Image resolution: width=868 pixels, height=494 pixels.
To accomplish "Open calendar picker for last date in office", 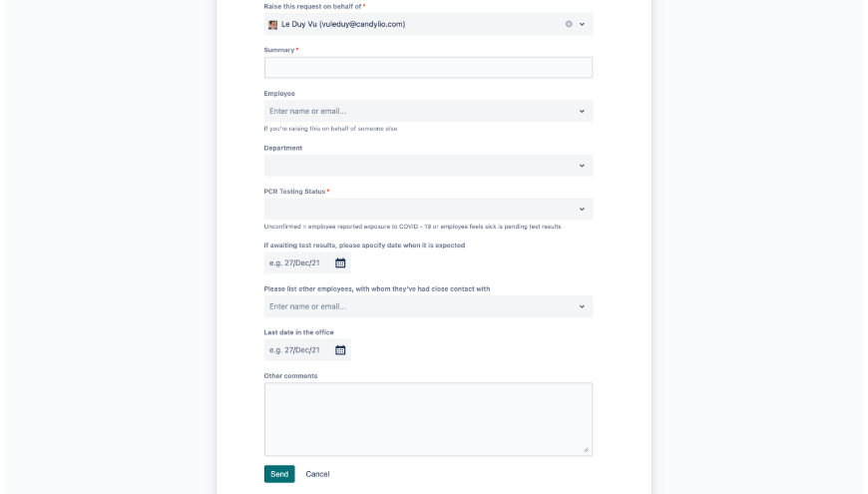I will pyautogui.click(x=340, y=350).
